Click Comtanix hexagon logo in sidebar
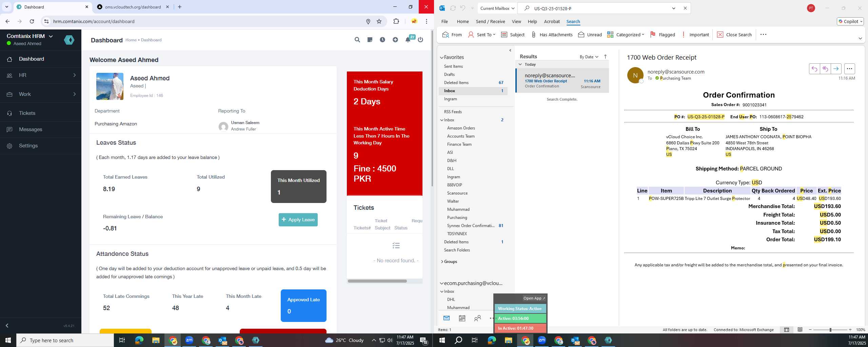 coord(69,40)
